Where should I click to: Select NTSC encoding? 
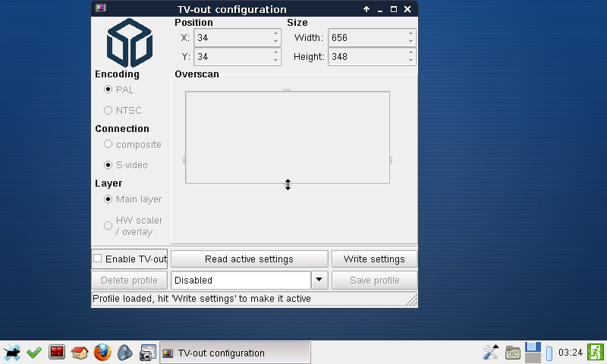pos(109,111)
